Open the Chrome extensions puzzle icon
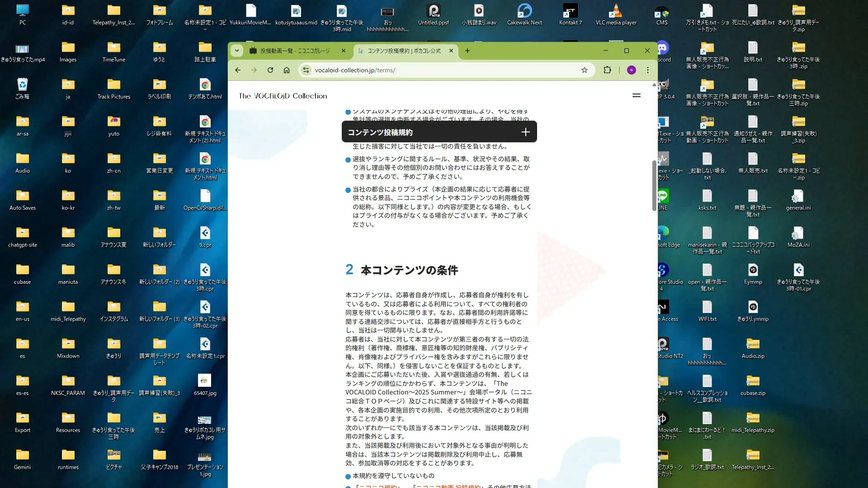Screen dimensions: 868x488 click(607, 70)
